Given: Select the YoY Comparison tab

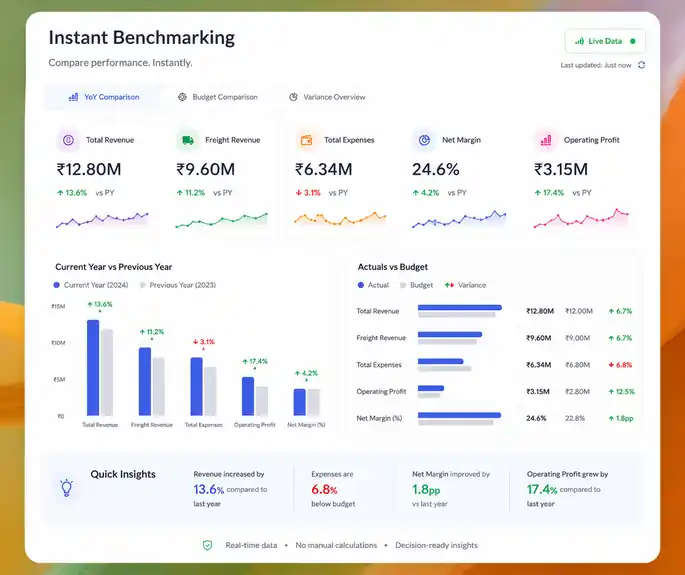Looking at the screenshot, I should coord(104,97).
